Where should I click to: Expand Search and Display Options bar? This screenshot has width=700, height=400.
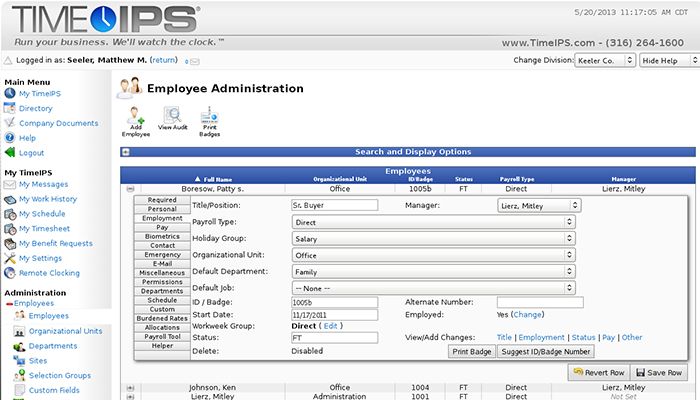coord(125,152)
